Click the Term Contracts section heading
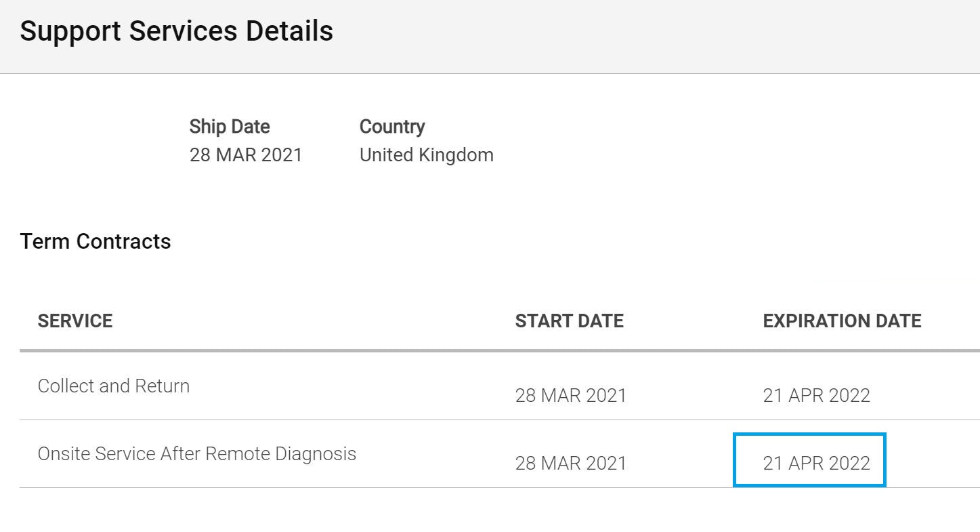The height and width of the screenshot is (532, 980). pyautogui.click(x=95, y=242)
